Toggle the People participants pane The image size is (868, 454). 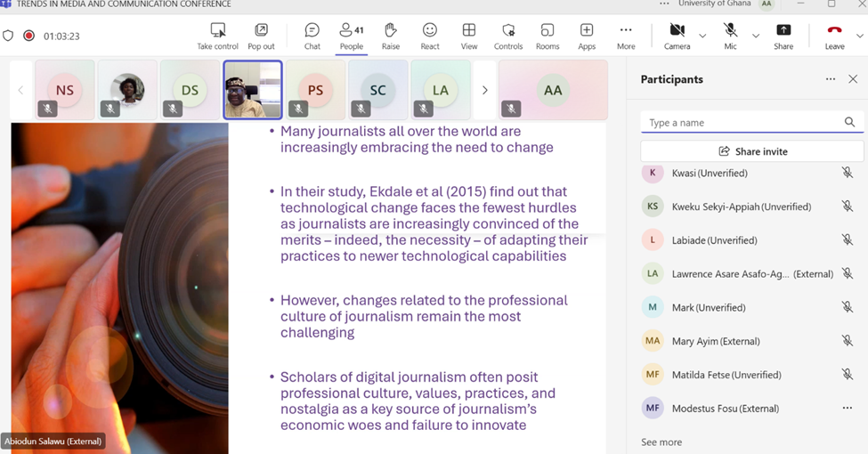[x=352, y=36]
